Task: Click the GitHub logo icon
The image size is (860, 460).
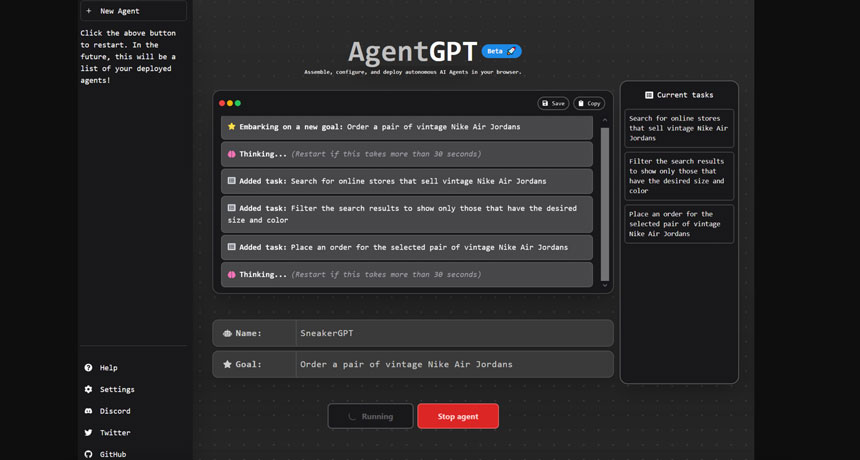Action: pos(88,454)
